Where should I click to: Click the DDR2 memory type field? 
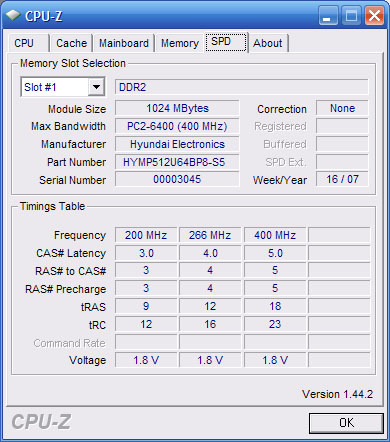tap(242, 87)
